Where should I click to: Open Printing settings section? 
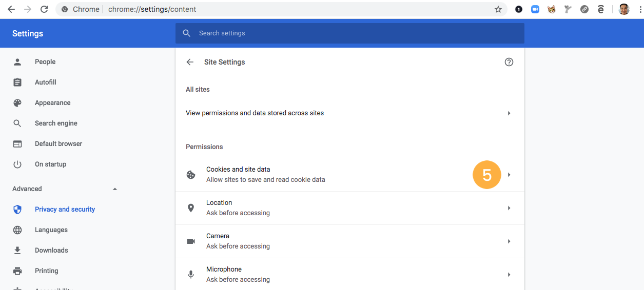coord(47,271)
